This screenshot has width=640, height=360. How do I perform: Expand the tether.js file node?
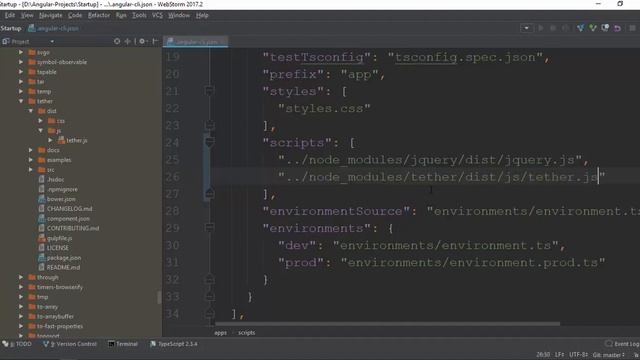50,140
